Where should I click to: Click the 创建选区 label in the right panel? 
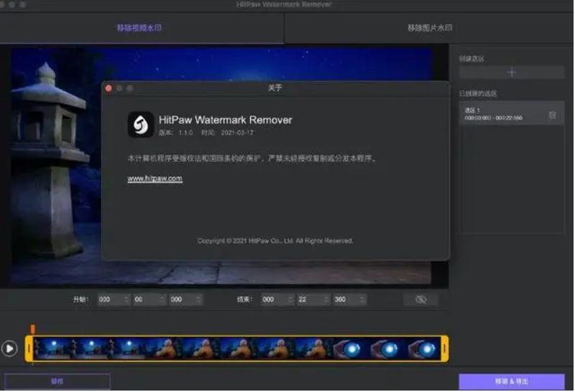(471, 59)
